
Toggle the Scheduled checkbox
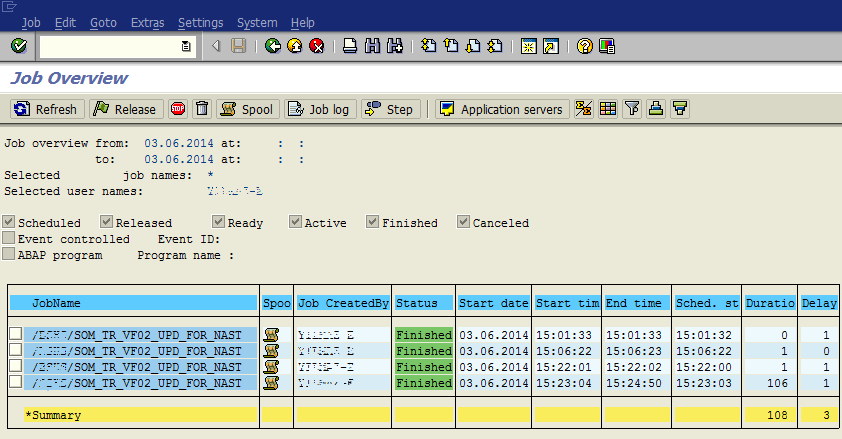(9, 221)
